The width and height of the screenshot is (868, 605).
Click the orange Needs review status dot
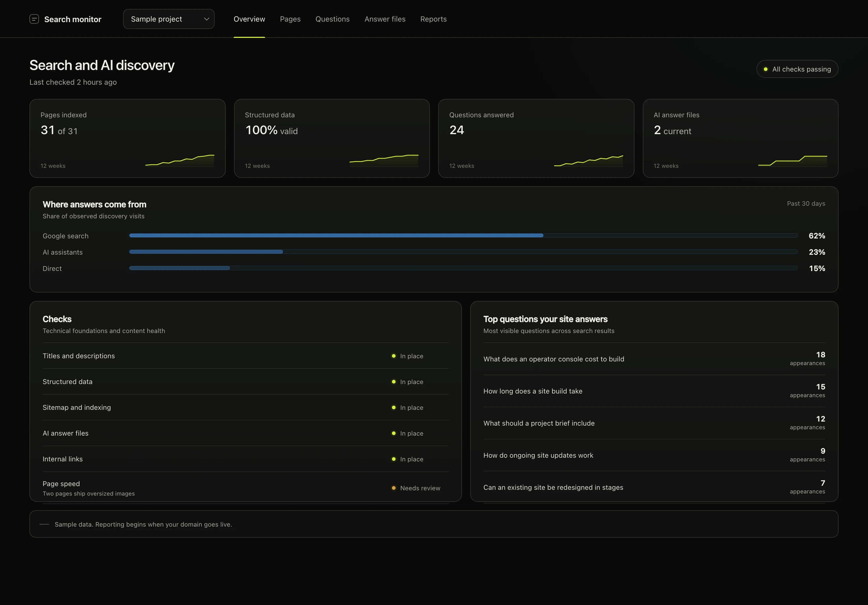click(393, 488)
